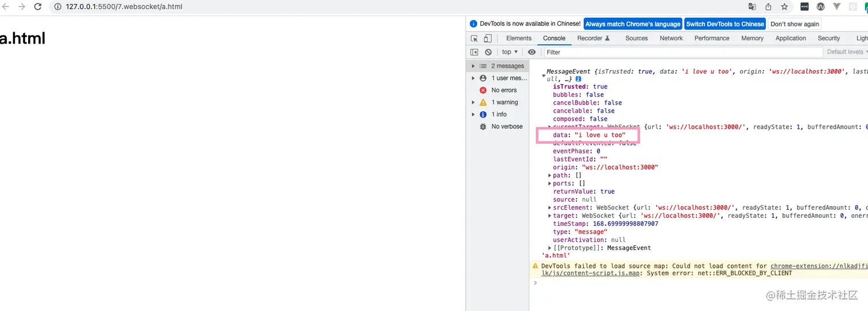This screenshot has height=311, width=868.
Task: Click the returnValue: true property
Action: coord(584,191)
